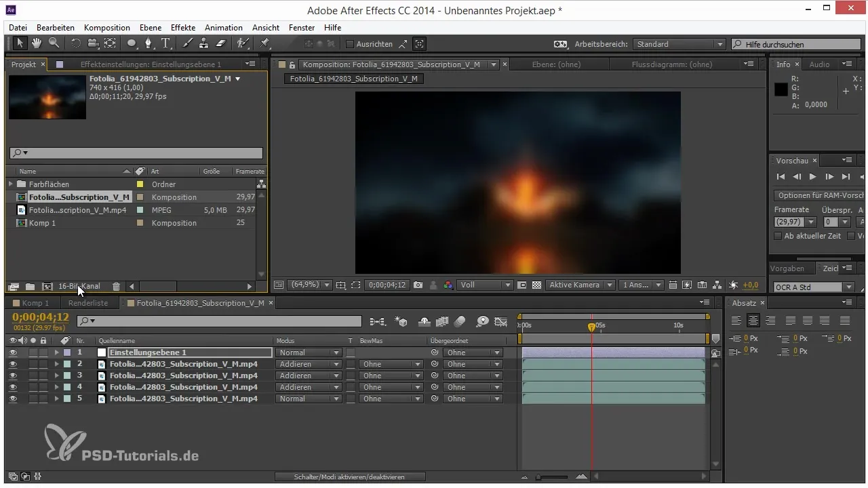Select the Hand tool
Image resolution: width=868 pixels, height=488 pixels.
click(37, 43)
